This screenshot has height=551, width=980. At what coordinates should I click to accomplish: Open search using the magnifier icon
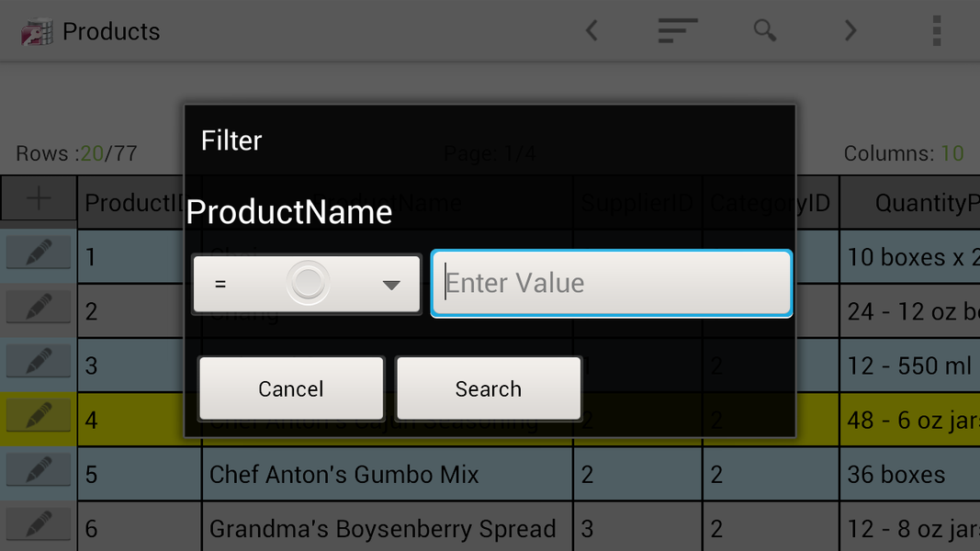[x=764, y=30]
